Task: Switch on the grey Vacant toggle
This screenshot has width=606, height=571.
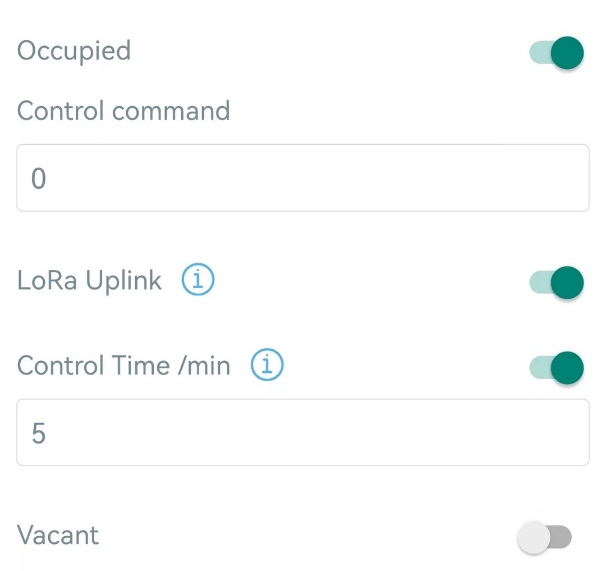Action: coord(545,538)
